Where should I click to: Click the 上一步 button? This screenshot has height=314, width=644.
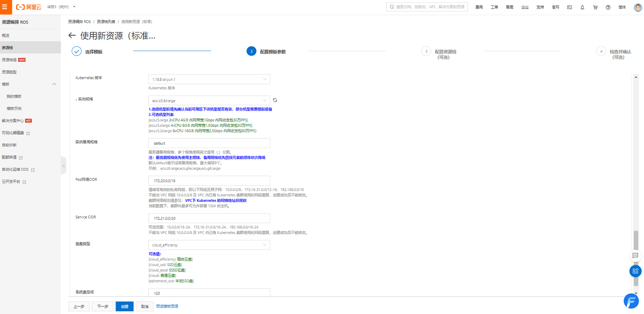point(79,306)
